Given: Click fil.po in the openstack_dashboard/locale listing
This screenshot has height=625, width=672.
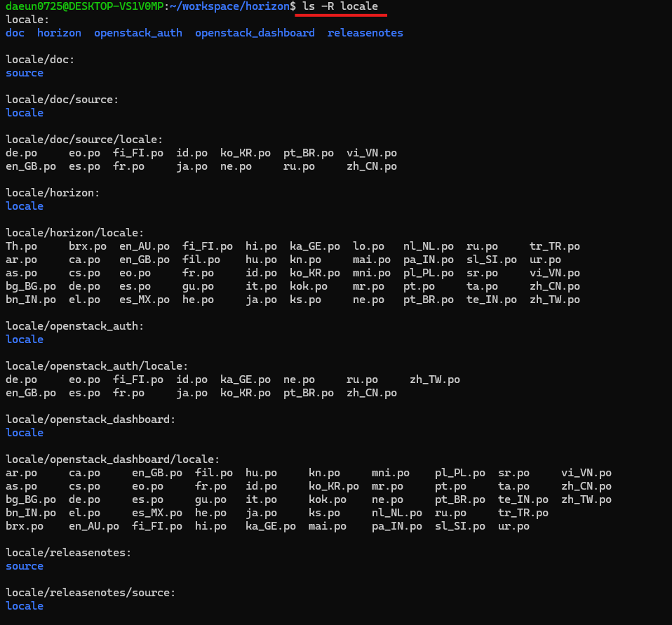Looking at the screenshot, I should click(214, 473).
